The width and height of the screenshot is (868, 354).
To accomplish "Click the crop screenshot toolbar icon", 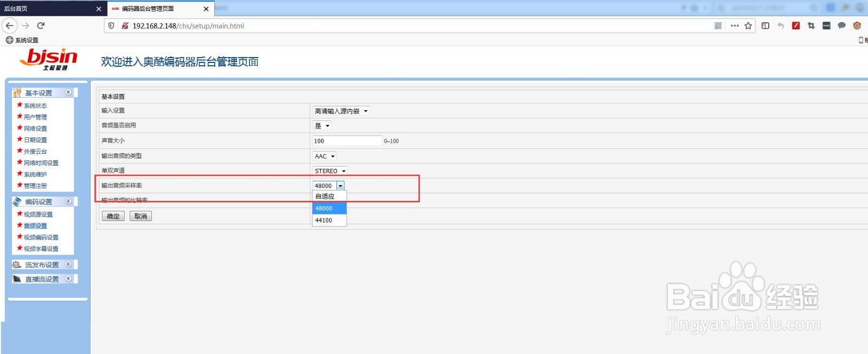I will coord(811,26).
